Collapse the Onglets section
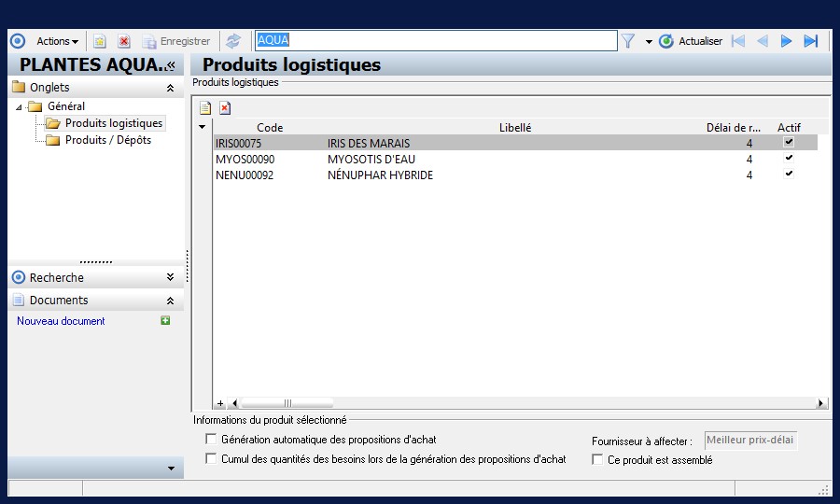This screenshot has height=504, width=840. tap(170, 88)
